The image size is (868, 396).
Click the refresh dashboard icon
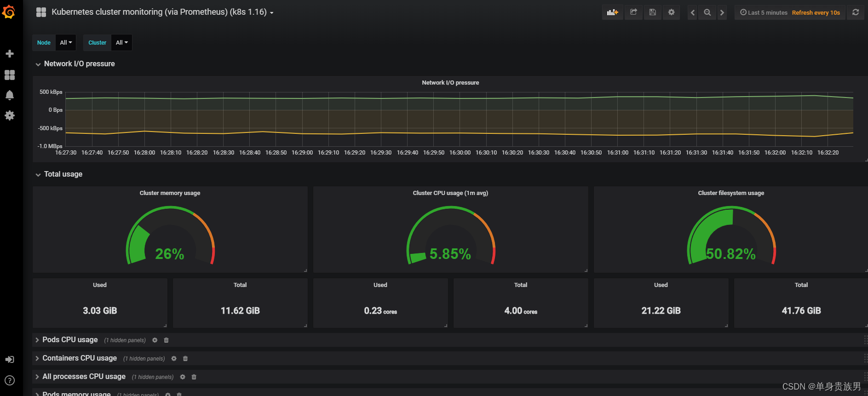[856, 12]
